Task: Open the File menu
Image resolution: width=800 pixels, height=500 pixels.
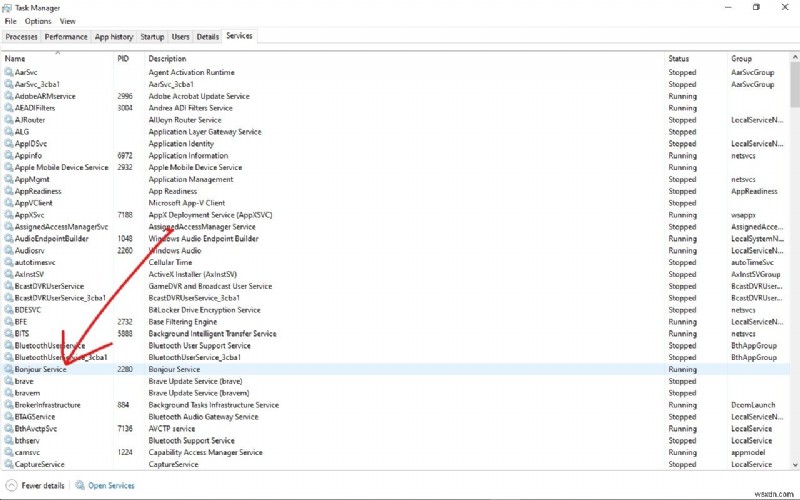Action: pos(10,21)
